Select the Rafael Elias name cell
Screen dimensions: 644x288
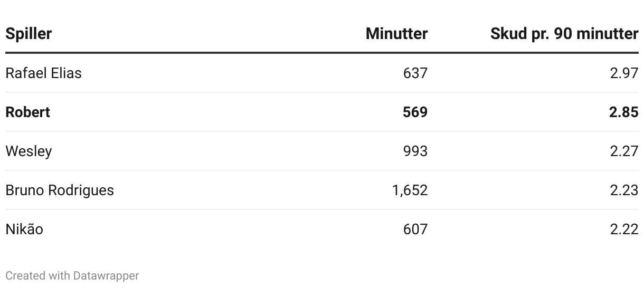point(43,73)
